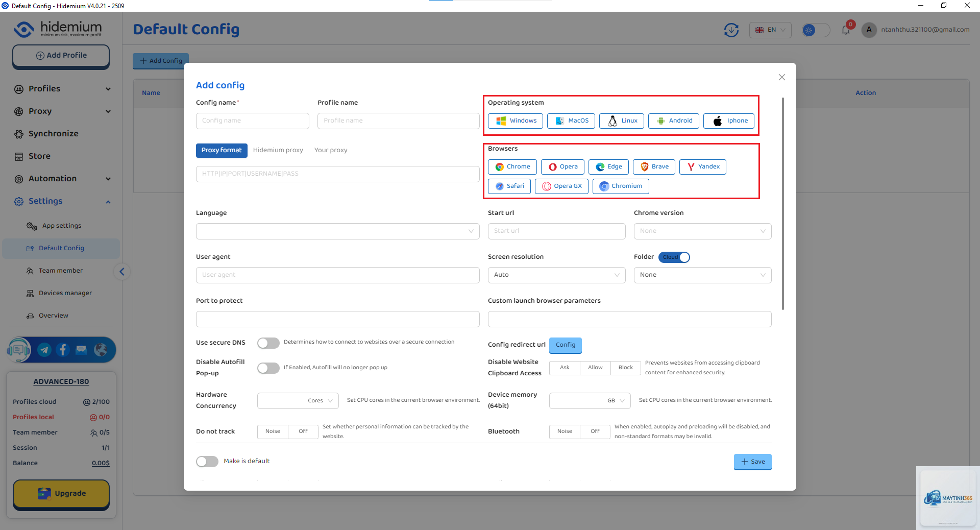Open Devices manager page
The height and width of the screenshot is (530, 980).
pyautogui.click(x=61, y=293)
